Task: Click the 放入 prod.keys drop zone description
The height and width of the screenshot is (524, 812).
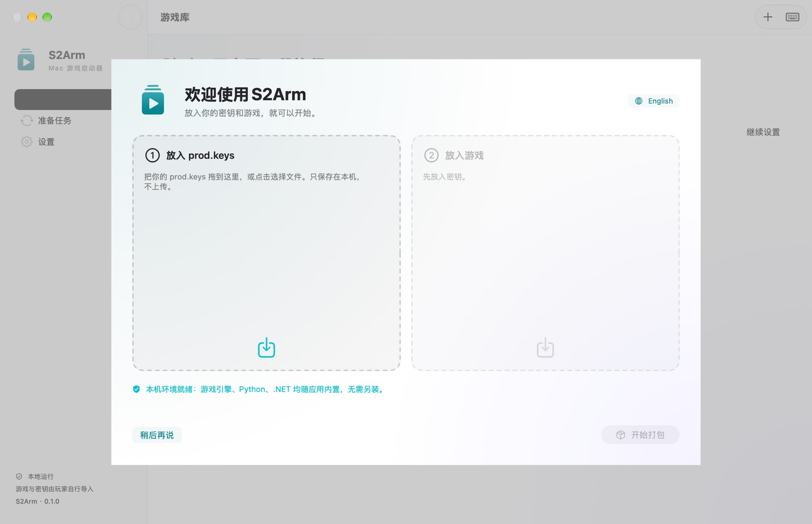Action: pos(252,182)
